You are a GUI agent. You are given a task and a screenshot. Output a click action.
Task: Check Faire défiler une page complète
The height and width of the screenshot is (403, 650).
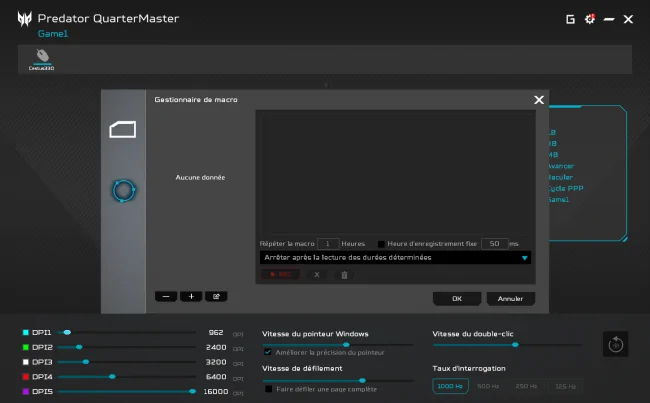tap(269, 389)
